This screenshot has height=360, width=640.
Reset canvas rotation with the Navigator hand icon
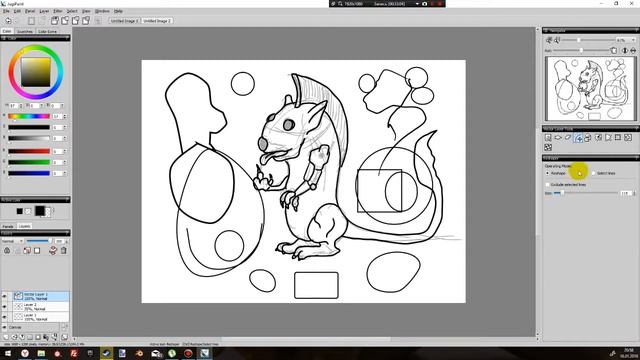point(613,51)
